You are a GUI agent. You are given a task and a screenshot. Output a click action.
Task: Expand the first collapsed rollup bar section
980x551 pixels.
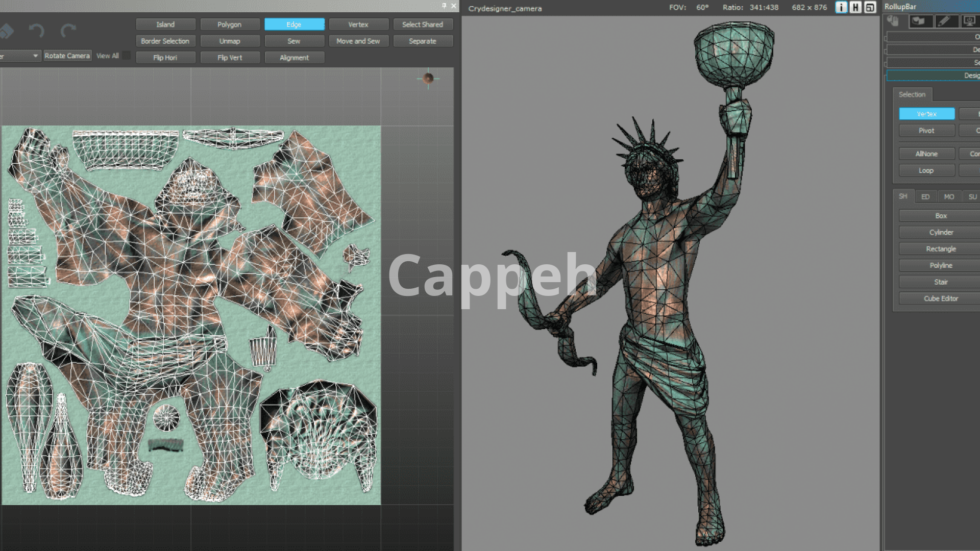point(933,37)
